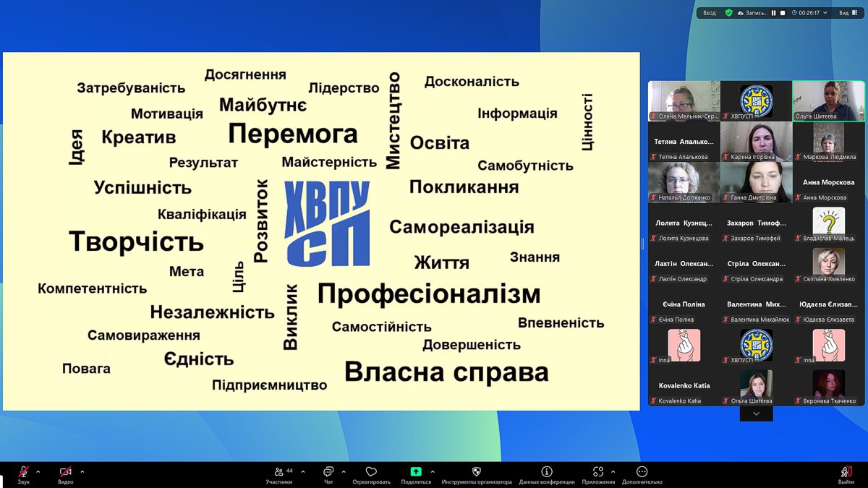Click the Выйти leave meeting icon

click(x=846, y=471)
